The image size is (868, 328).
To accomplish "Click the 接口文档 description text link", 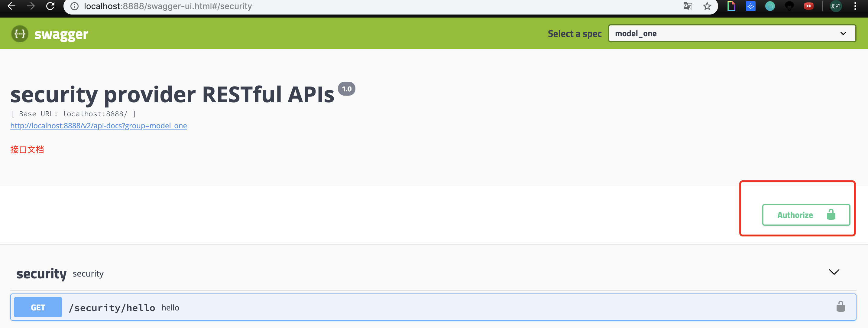I will point(27,149).
